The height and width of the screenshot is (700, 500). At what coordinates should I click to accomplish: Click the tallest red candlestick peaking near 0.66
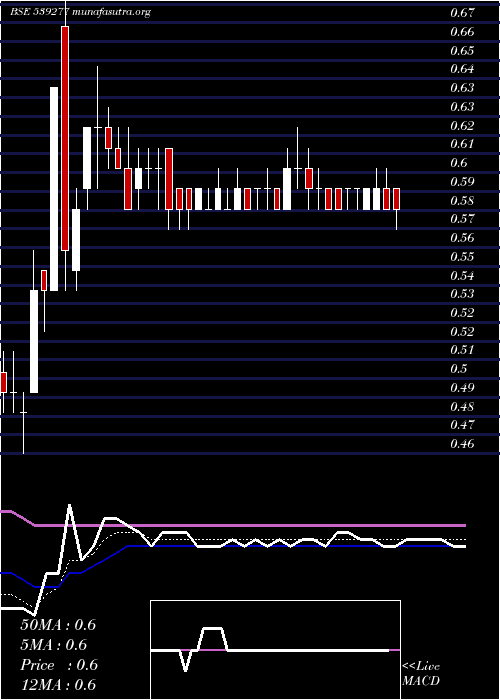(65, 138)
